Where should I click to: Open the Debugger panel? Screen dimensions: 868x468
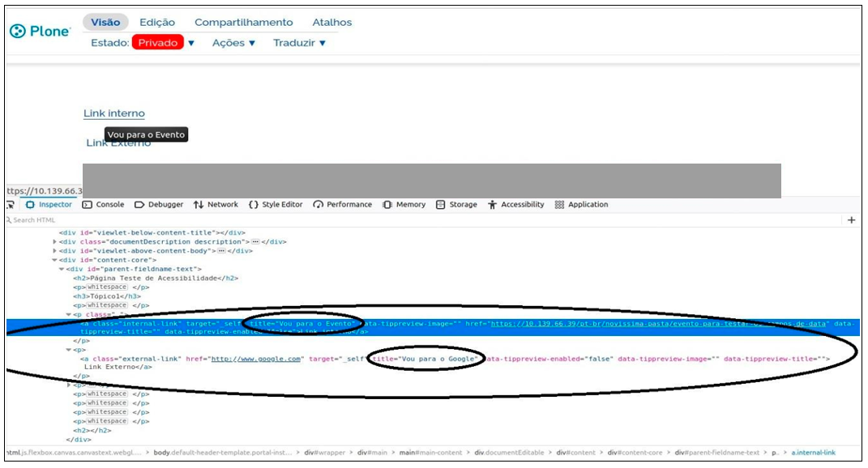click(x=159, y=205)
